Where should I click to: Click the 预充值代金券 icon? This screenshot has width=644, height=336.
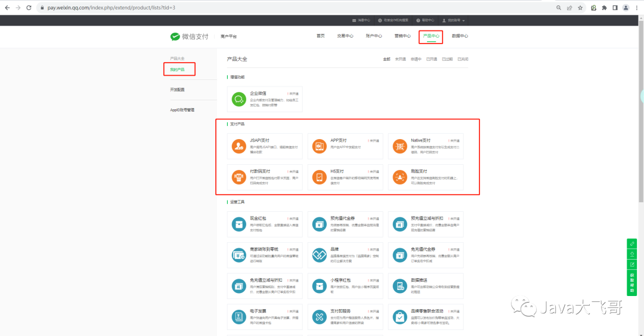(319, 224)
